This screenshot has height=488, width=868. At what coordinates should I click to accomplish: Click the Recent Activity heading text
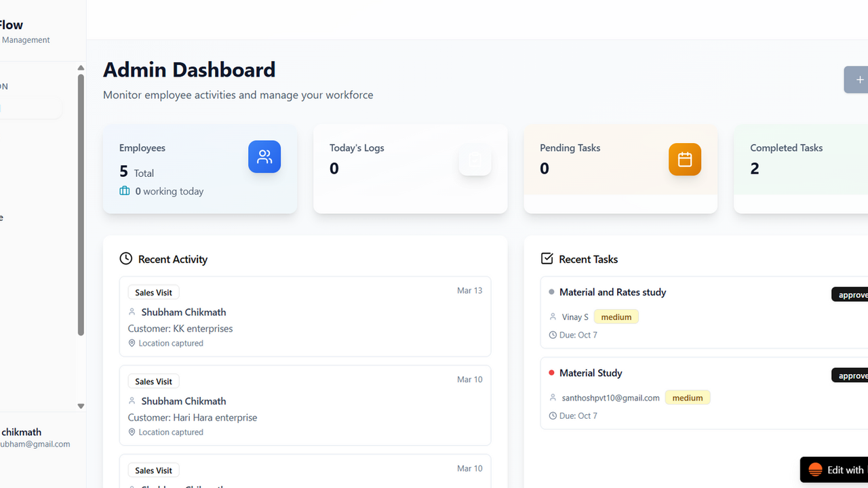(173, 259)
